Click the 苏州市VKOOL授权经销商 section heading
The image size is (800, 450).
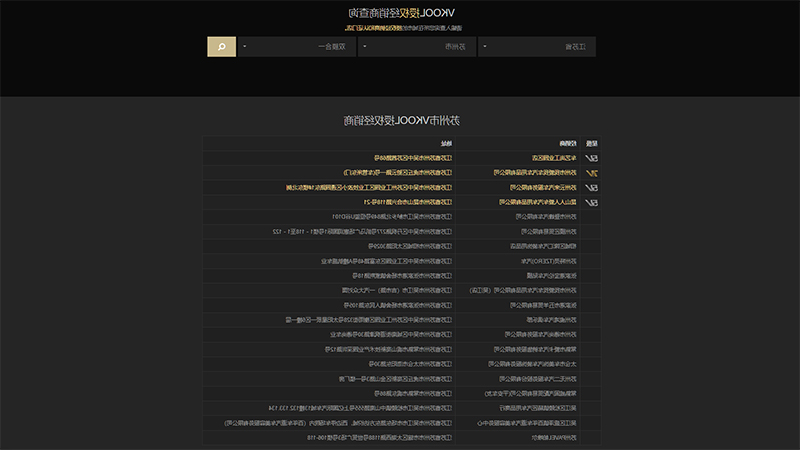(x=401, y=120)
